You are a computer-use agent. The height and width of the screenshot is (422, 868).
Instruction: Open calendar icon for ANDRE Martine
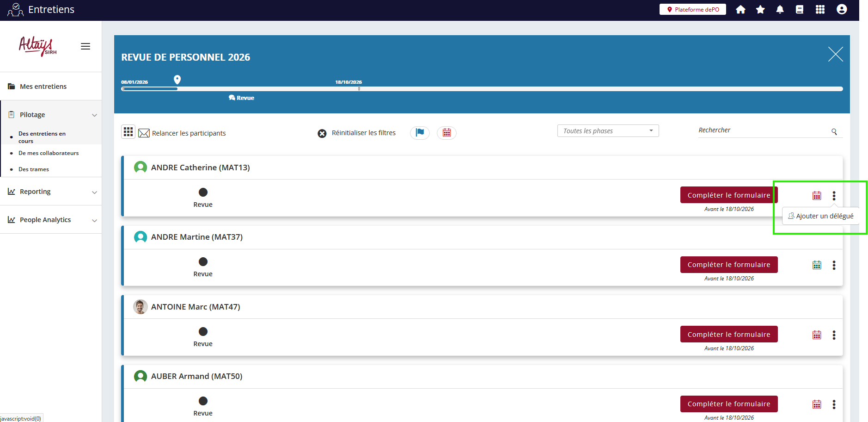(x=817, y=265)
